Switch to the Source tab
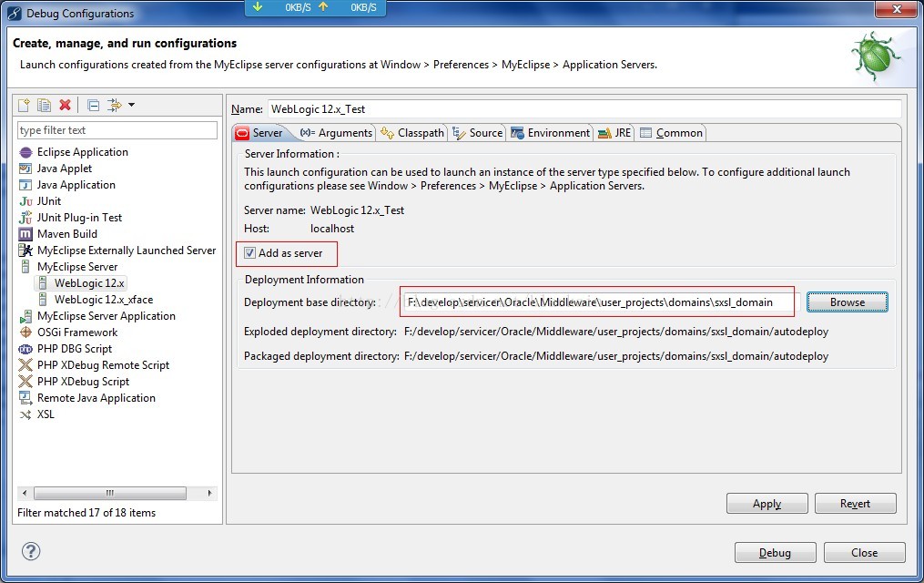The height and width of the screenshot is (583, 924). [478, 133]
